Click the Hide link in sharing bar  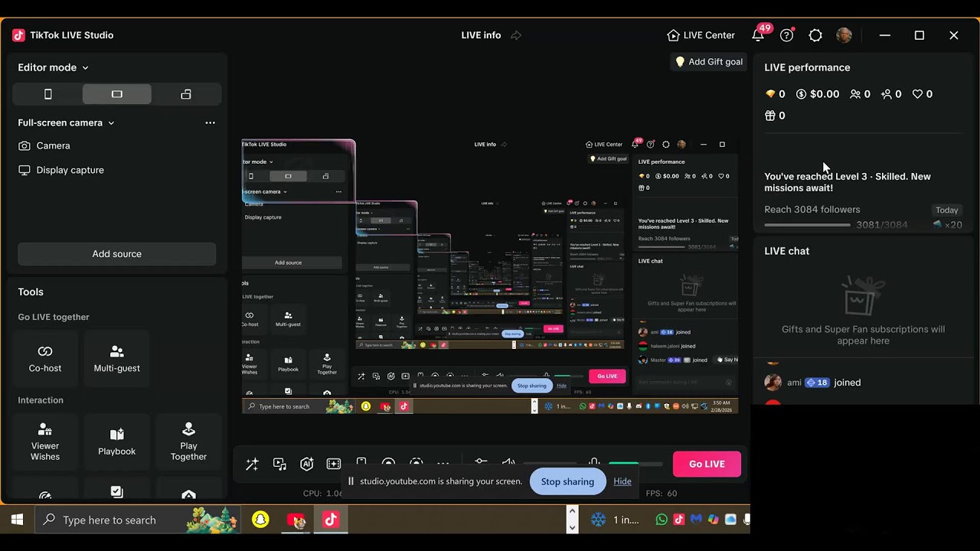(622, 481)
